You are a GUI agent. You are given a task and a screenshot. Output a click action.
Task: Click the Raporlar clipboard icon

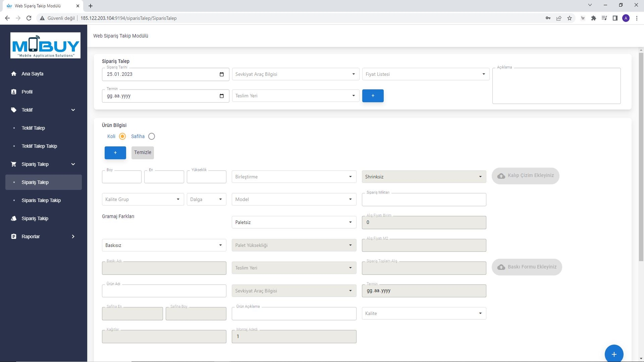14,237
